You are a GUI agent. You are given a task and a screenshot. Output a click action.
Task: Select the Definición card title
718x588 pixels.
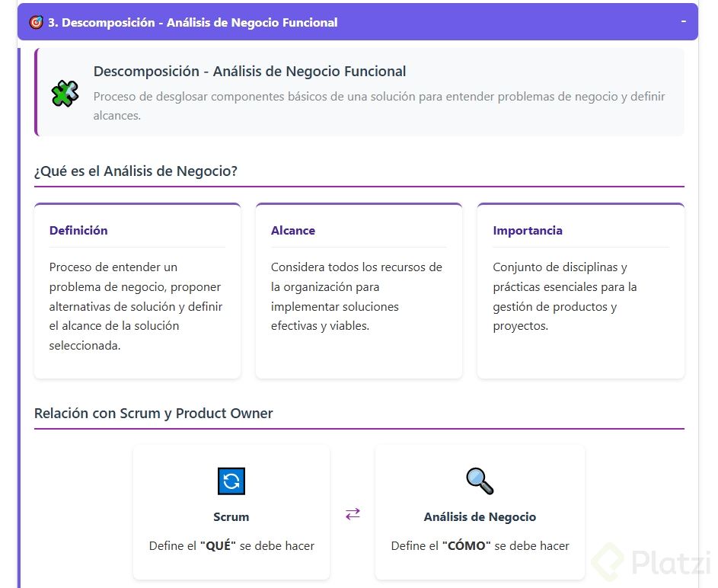click(78, 231)
